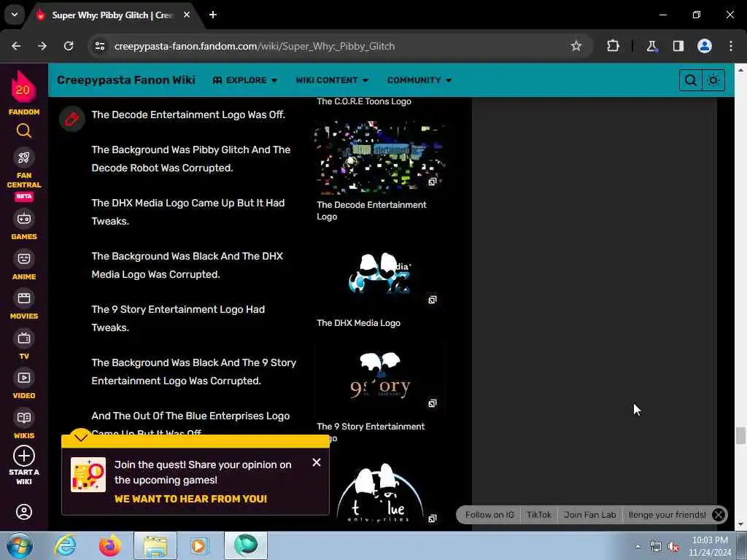Click the wiki header search button
This screenshot has width=747, height=560.
click(x=690, y=80)
